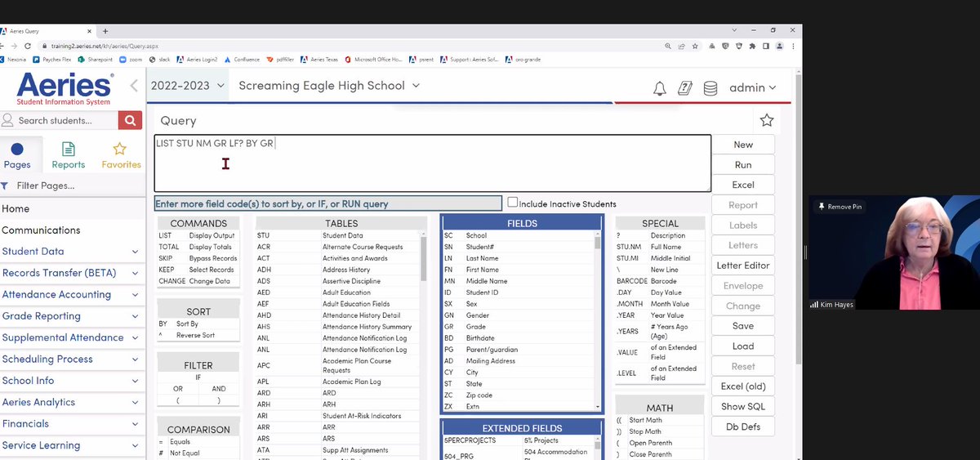
Task: Bookmark this page with the star icon
Action: (697, 47)
